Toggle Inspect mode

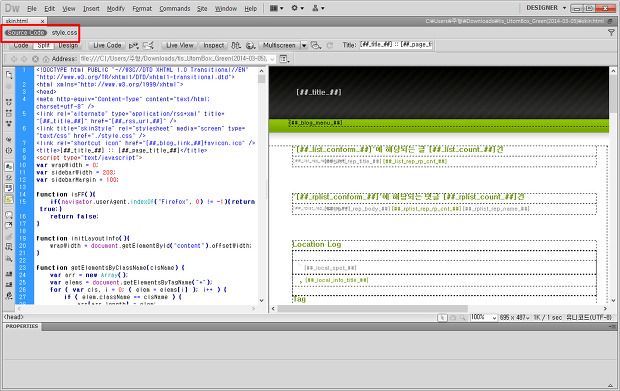click(214, 45)
